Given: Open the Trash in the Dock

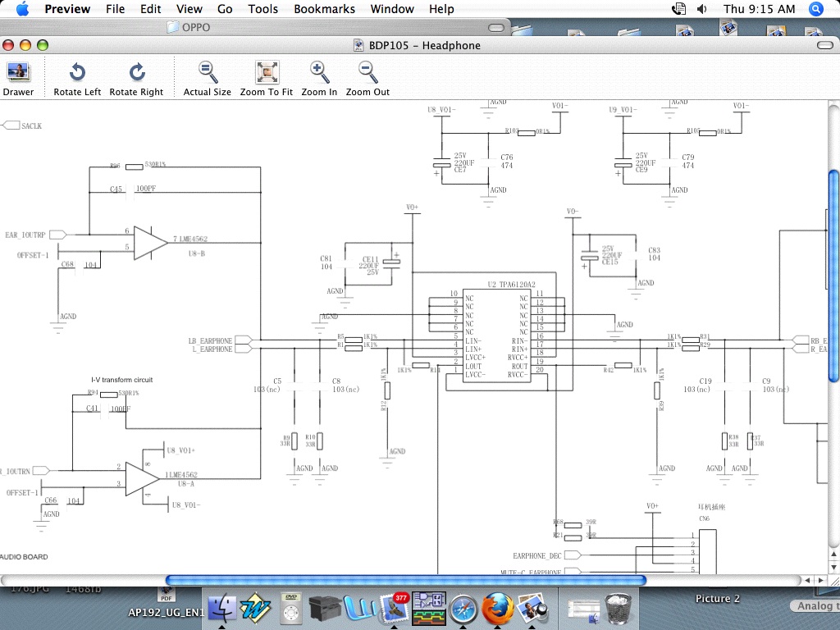Looking at the screenshot, I should (619, 609).
